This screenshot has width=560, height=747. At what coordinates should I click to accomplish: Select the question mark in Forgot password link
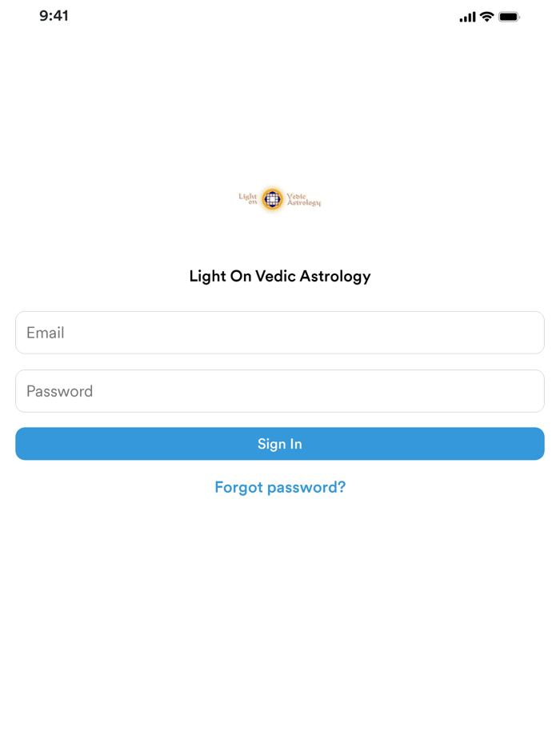[342, 487]
